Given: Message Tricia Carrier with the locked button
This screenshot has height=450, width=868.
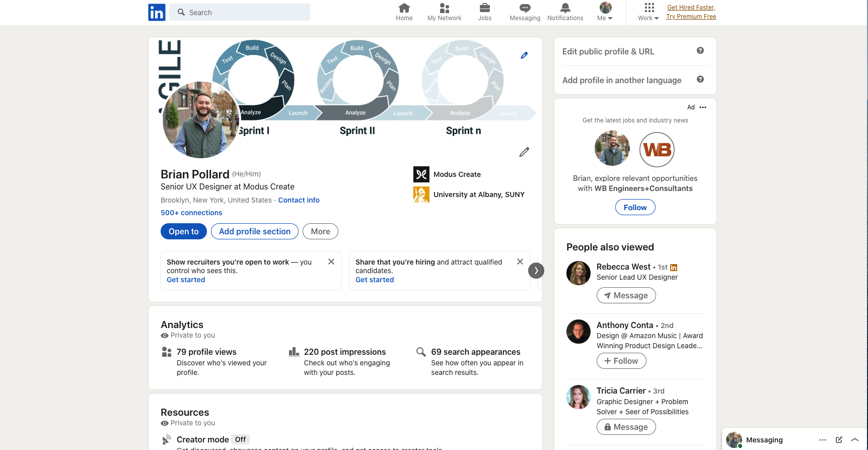Looking at the screenshot, I should (x=626, y=427).
